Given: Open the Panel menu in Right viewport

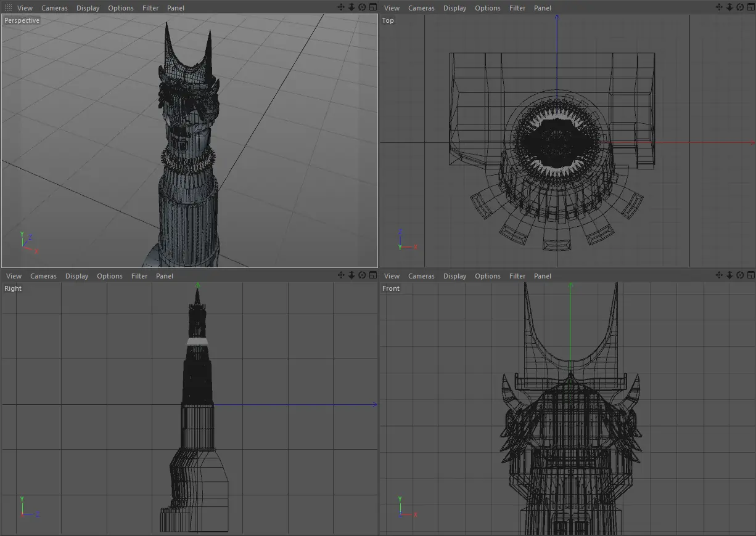Looking at the screenshot, I should [x=165, y=276].
